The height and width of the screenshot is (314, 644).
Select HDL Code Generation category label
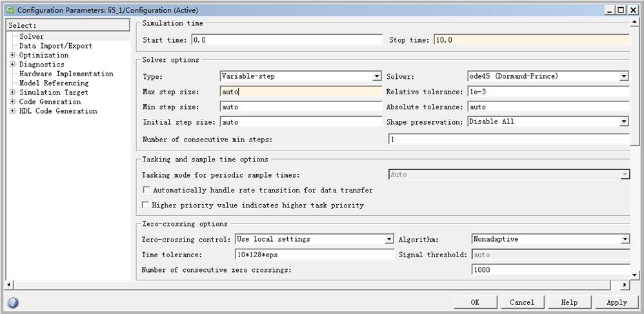[58, 111]
